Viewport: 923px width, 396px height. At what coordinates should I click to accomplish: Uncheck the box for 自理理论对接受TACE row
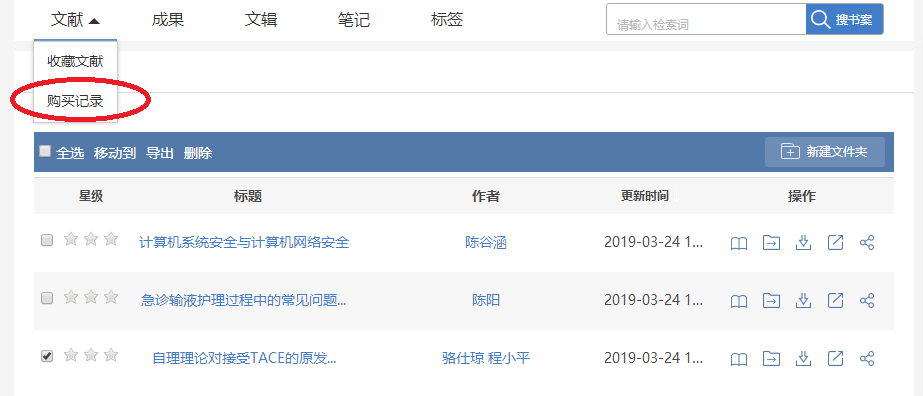(47, 356)
